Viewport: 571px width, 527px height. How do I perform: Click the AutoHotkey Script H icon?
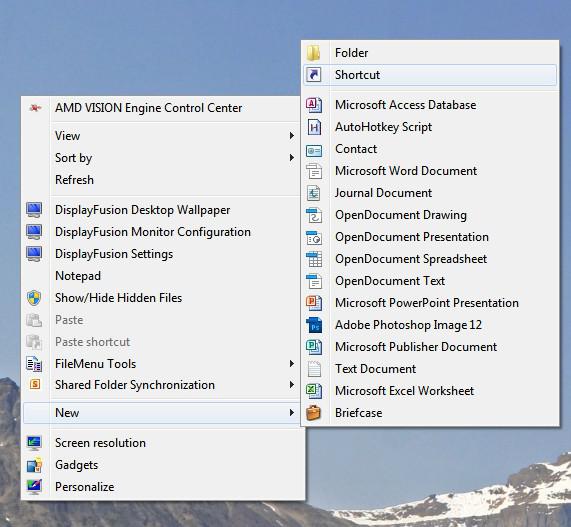tap(314, 127)
